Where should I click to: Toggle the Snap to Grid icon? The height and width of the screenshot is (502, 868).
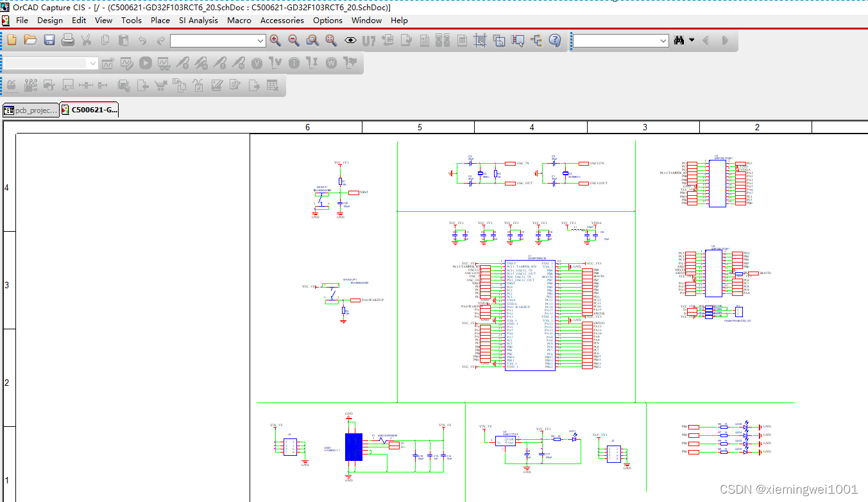479,40
